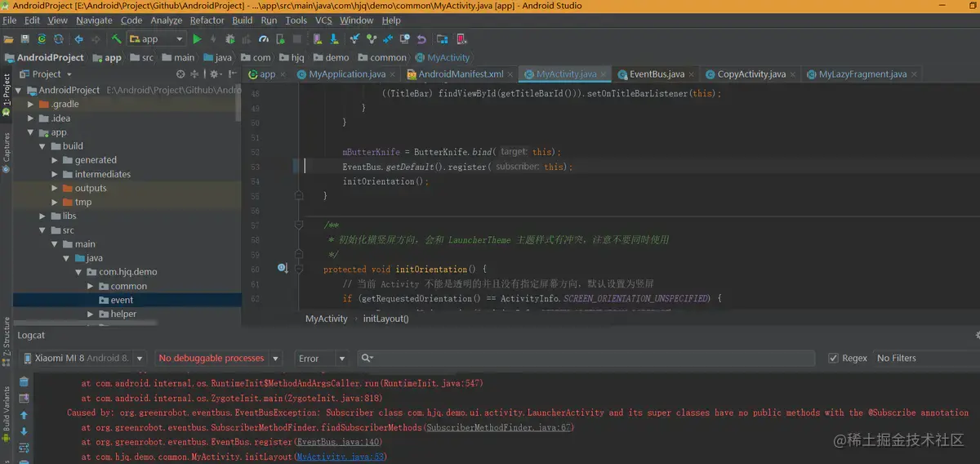Click the Save All floppy disk icon
This screenshot has width=980, height=464.
click(x=24, y=38)
